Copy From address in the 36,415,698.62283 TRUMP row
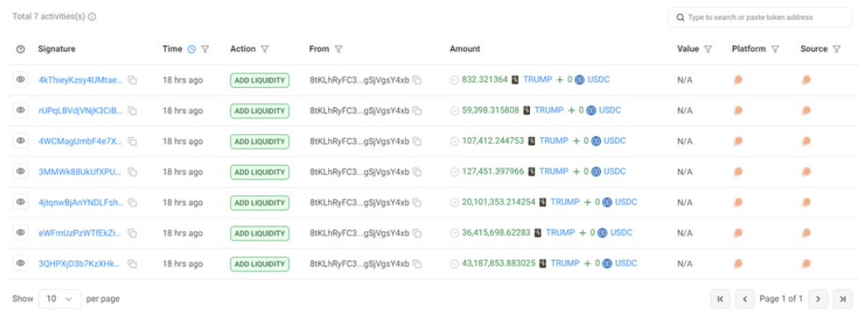Image resolution: width=868 pixels, height=314 pixels. [x=416, y=233]
